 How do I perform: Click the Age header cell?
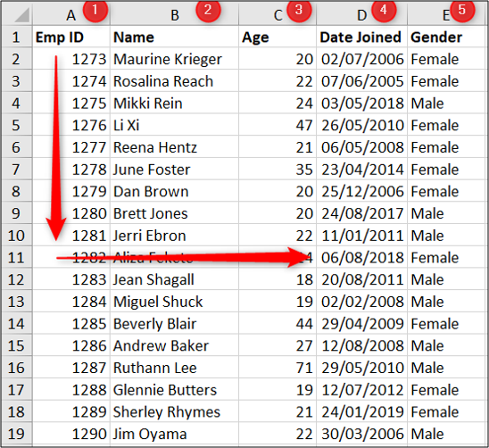(278, 37)
